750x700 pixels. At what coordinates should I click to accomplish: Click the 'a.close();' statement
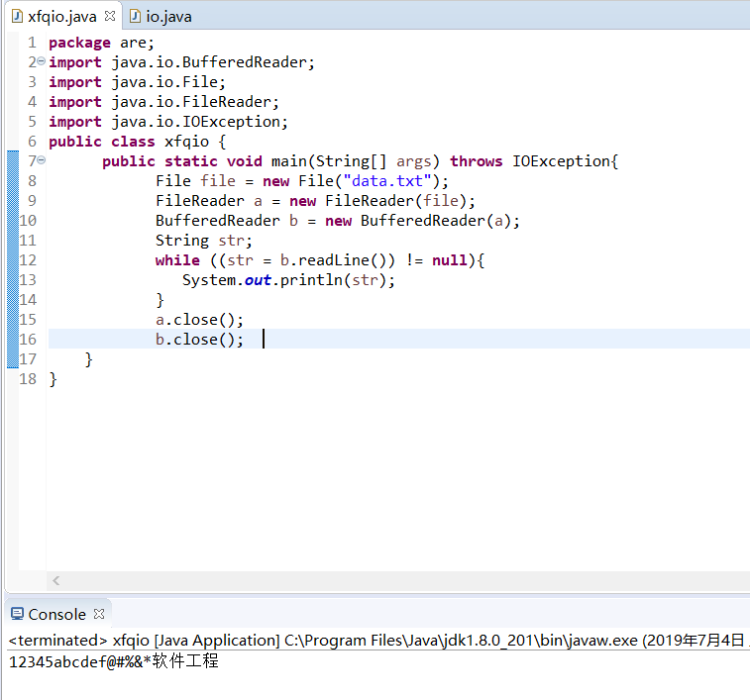(x=199, y=320)
